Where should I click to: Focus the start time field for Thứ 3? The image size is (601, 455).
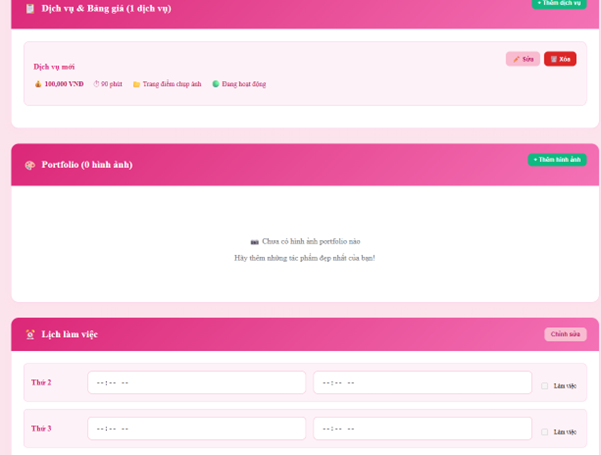click(196, 429)
